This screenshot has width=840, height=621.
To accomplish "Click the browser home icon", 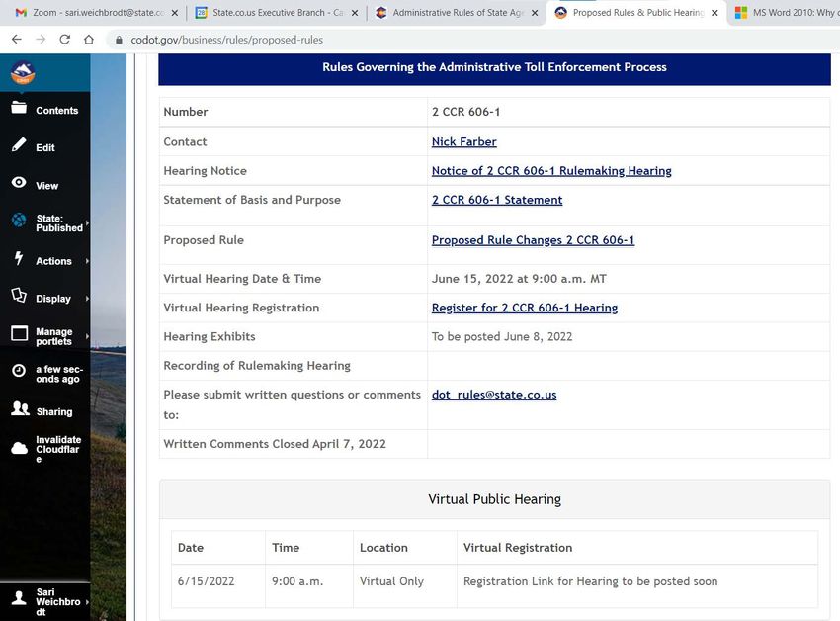I will (89, 40).
